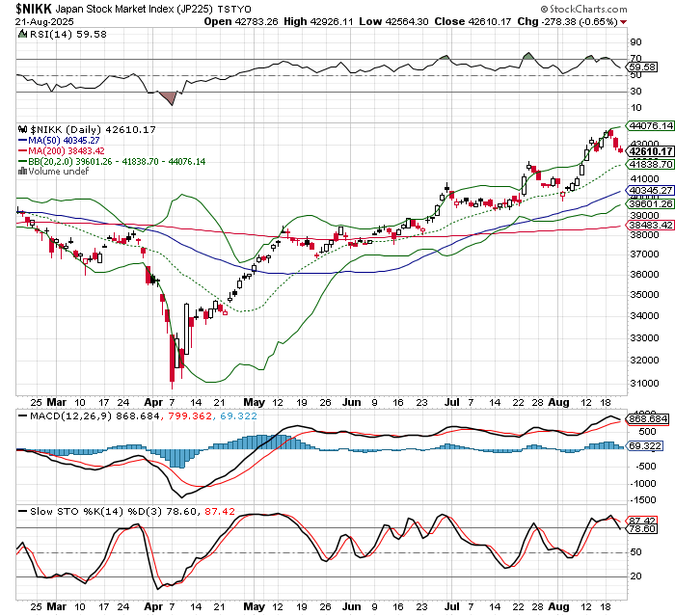Click the red RSI oversold shaded area

(x=168, y=97)
